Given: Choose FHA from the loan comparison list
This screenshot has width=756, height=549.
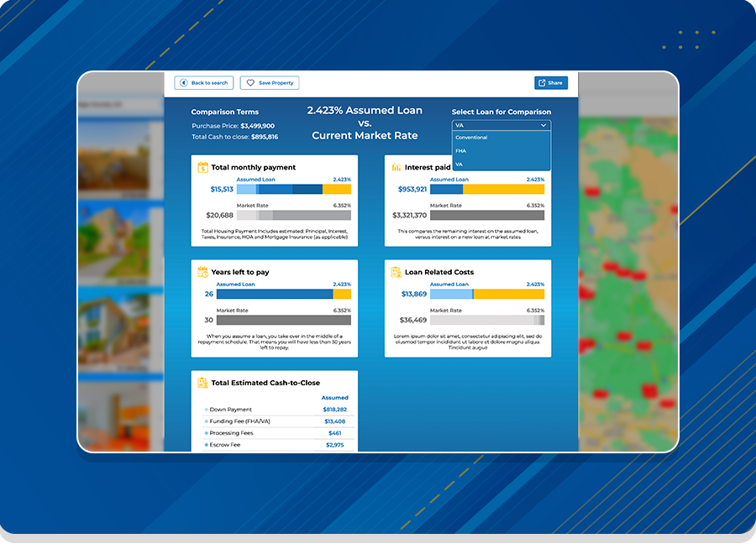Looking at the screenshot, I should tap(460, 151).
